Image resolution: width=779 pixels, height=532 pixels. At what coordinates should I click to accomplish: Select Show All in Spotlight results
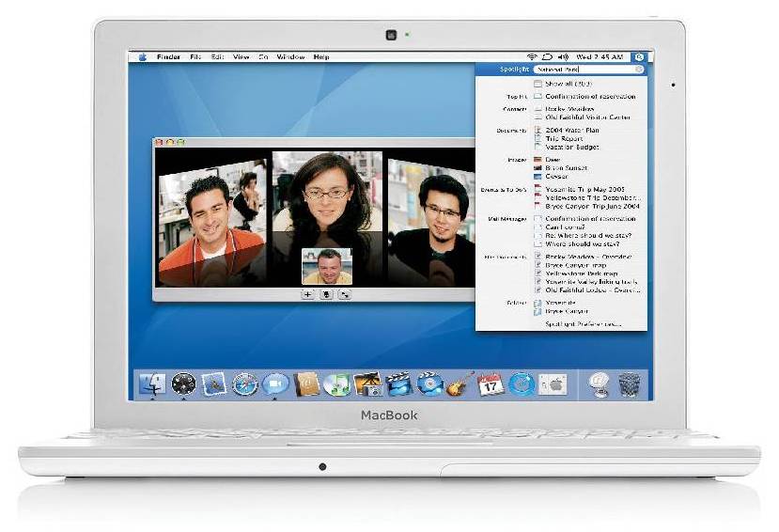[569, 84]
